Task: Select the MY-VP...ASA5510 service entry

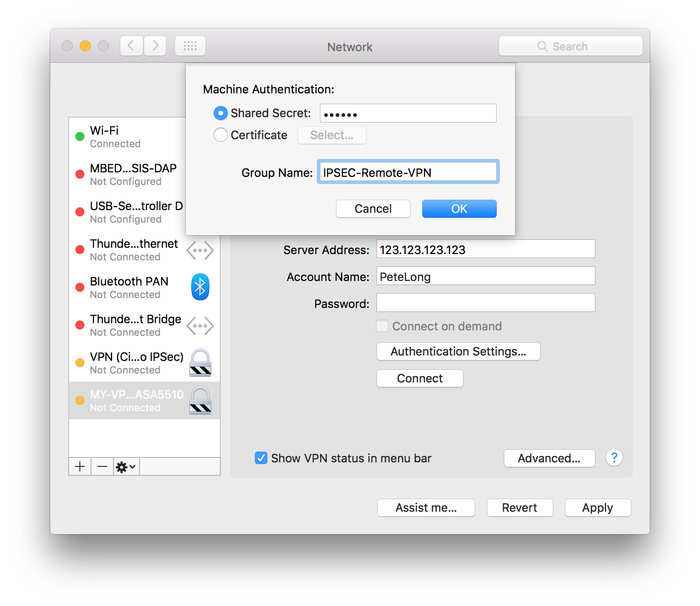Action: pyautogui.click(x=136, y=400)
